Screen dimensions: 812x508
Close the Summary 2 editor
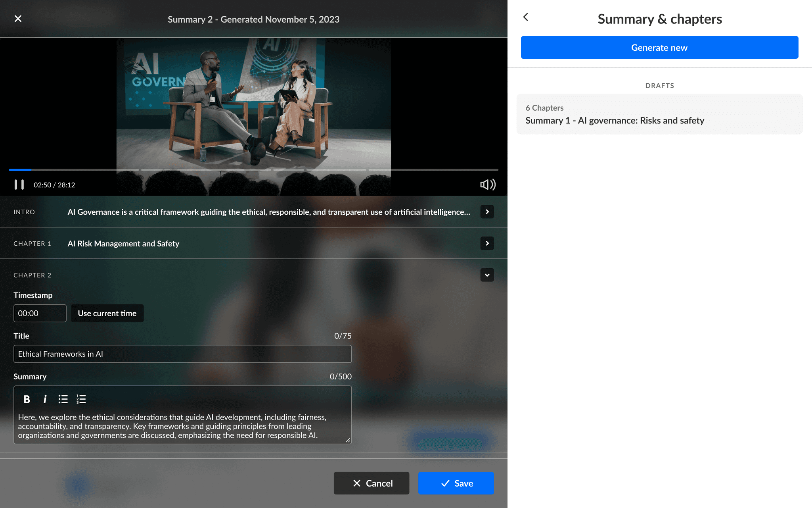[x=18, y=19]
